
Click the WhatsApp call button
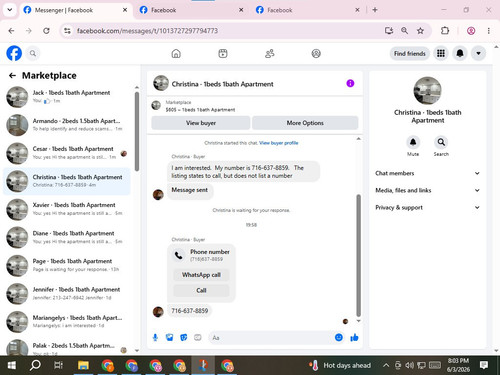click(201, 275)
